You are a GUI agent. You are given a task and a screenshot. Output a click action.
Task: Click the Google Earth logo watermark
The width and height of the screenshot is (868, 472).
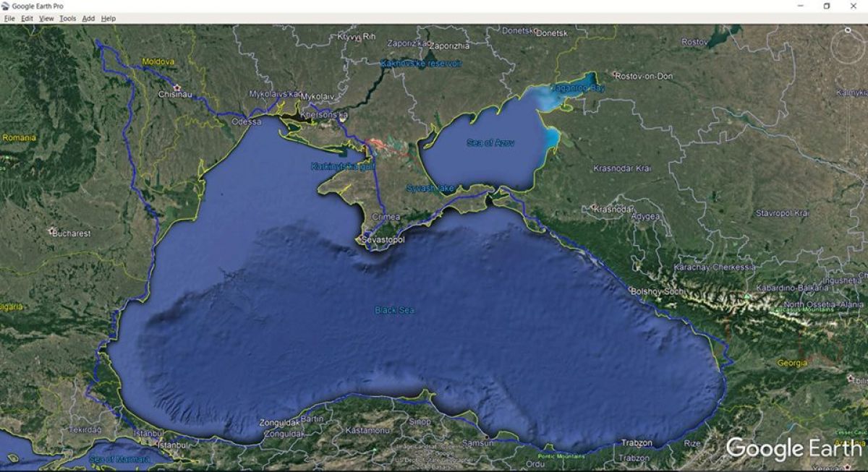click(793, 448)
